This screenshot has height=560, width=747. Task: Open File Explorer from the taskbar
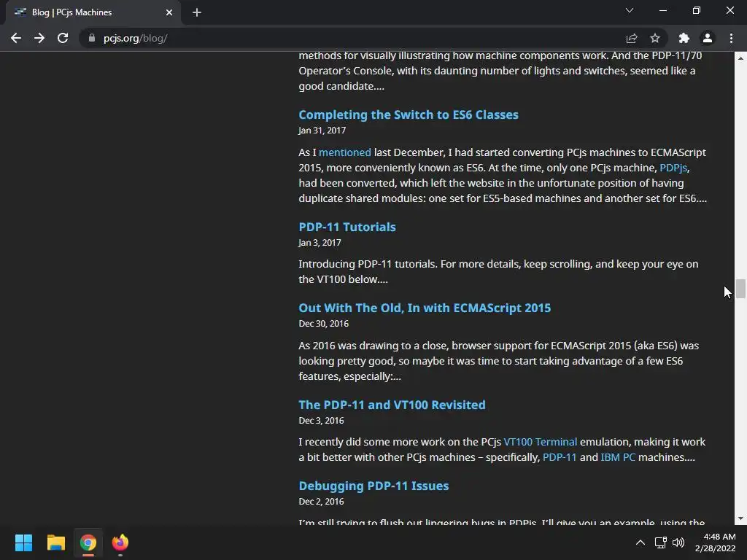click(x=55, y=542)
